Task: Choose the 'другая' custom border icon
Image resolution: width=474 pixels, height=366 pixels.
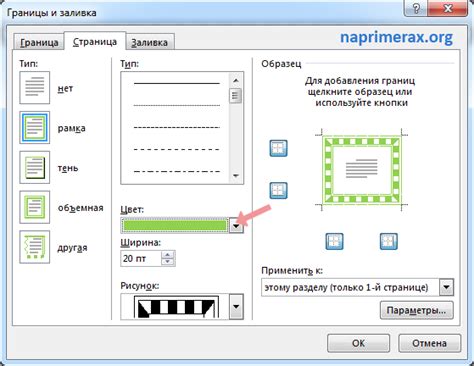Action: point(35,247)
